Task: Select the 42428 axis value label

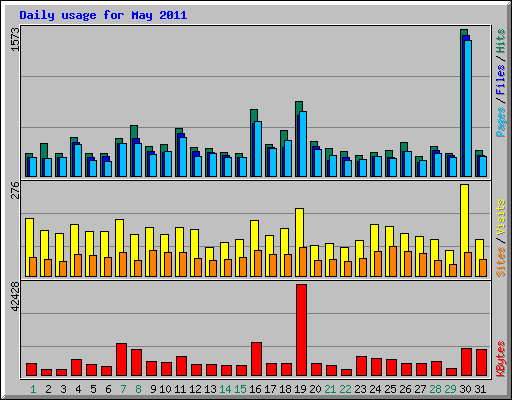Action: click(x=16, y=296)
